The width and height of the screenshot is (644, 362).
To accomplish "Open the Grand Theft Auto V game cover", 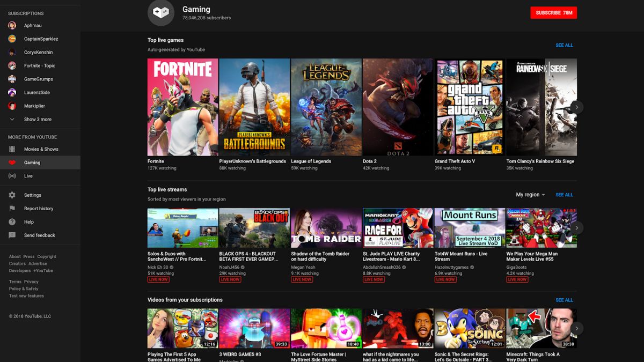I will click(x=470, y=107).
